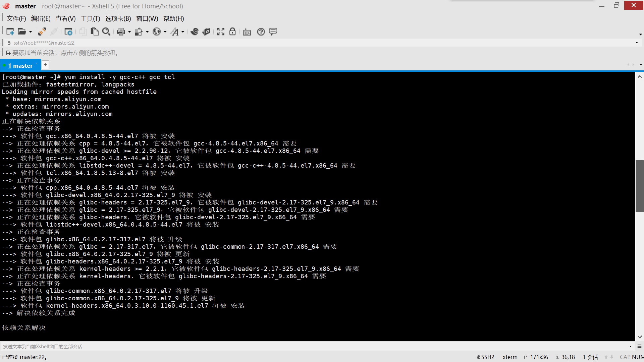The image size is (644, 362).
Task: Click the Print icon
Action: click(121, 32)
